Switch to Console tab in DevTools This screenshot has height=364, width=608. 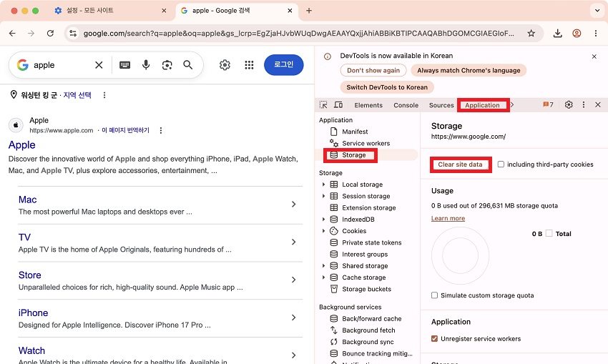[406, 105]
